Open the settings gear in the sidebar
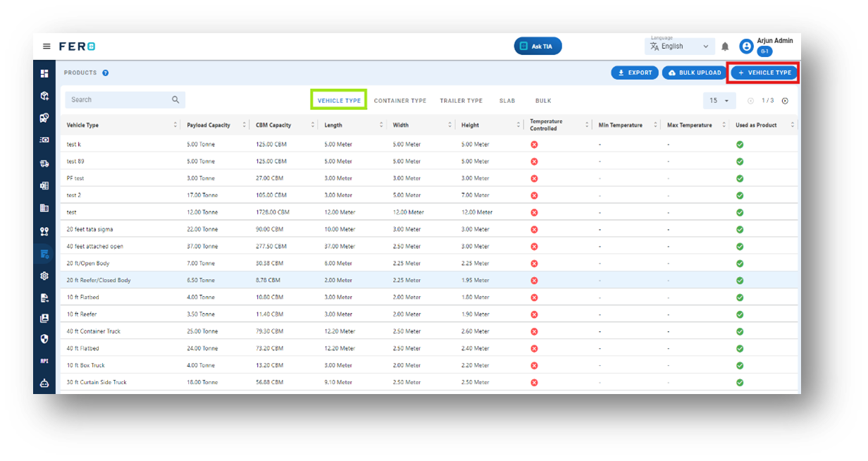Viewport: 868px width, 461px height. (x=44, y=276)
